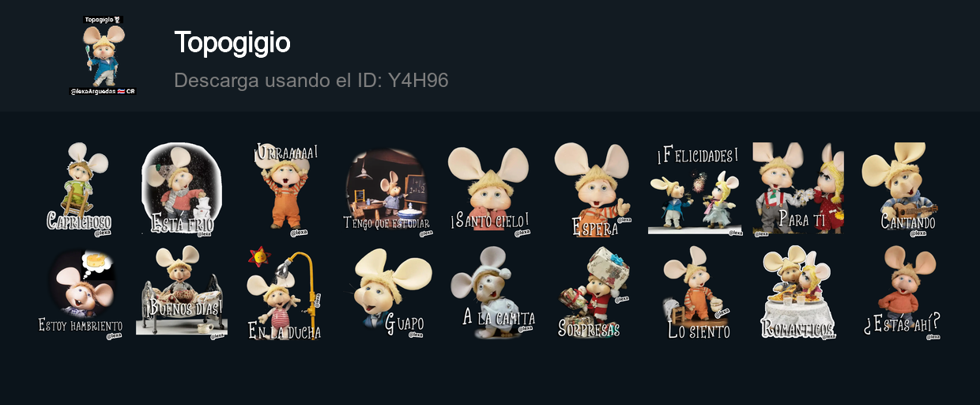Select the ¿Estás ahí? sticker
This screenshot has height=405, width=980.
[901, 293]
